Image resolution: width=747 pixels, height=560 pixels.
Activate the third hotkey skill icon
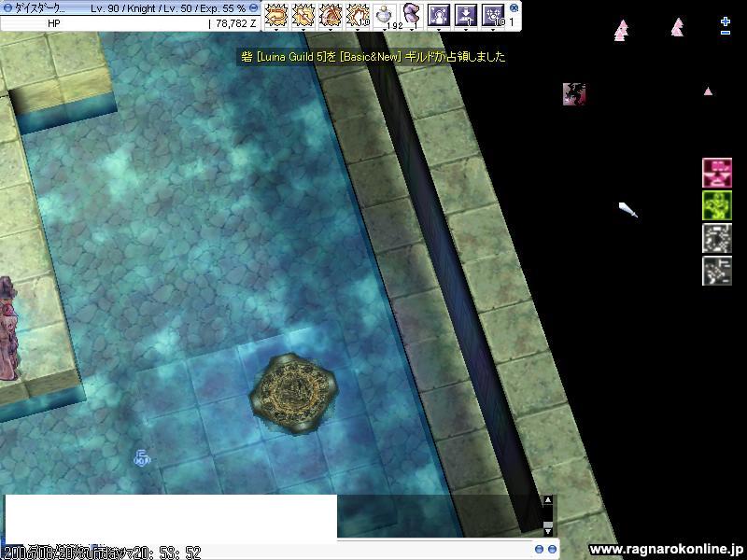[331, 15]
